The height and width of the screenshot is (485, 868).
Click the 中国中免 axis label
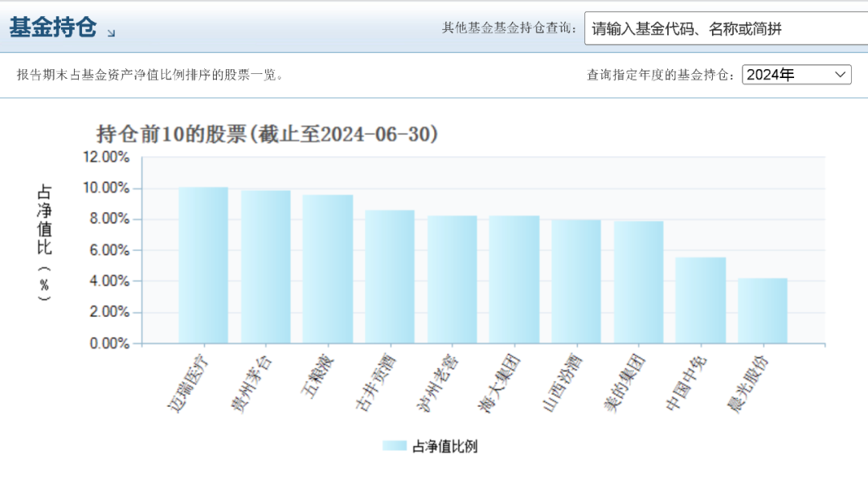[686, 384]
